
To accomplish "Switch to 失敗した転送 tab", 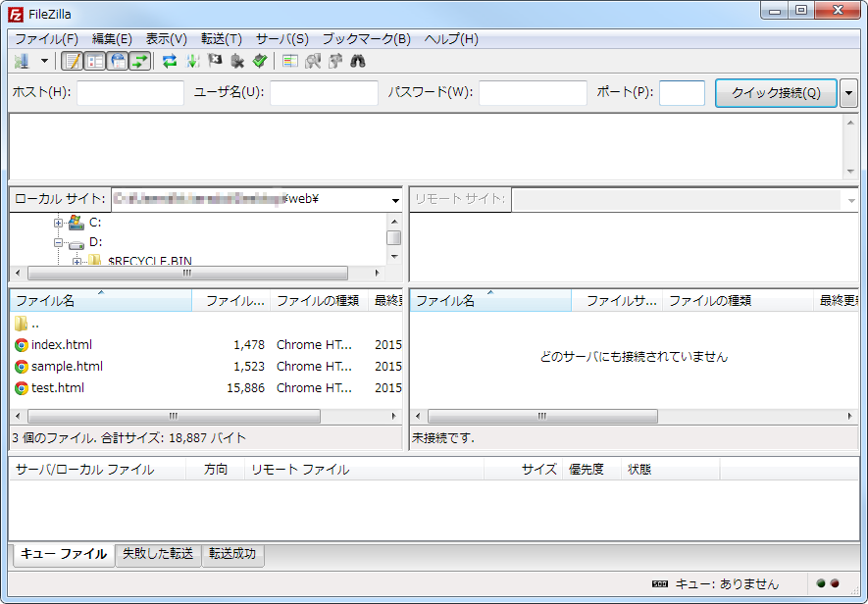I will point(158,554).
